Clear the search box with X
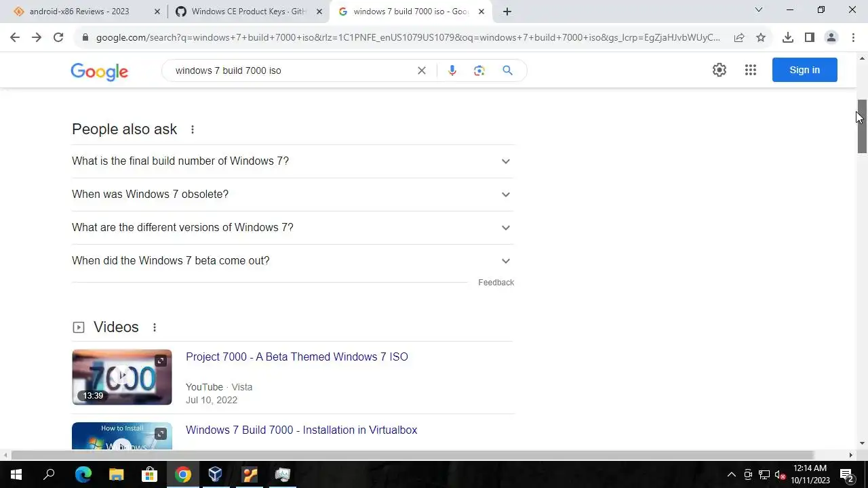868x488 pixels. (422, 70)
